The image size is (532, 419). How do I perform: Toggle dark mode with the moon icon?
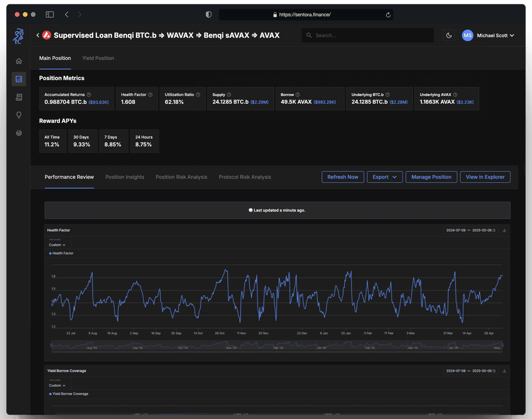click(449, 35)
